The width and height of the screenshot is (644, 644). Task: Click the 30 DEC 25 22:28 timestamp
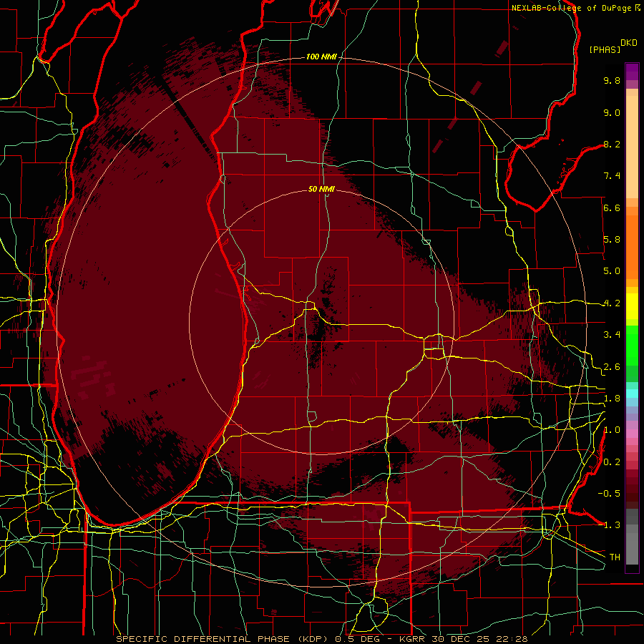pos(479,639)
